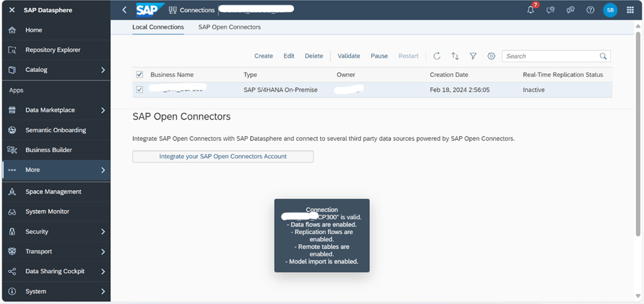
Task: Click the Validate button
Action: (x=349, y=56)
